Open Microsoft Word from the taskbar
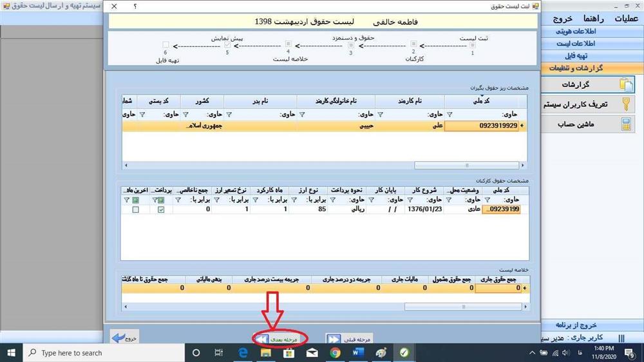 click(359, 352)
